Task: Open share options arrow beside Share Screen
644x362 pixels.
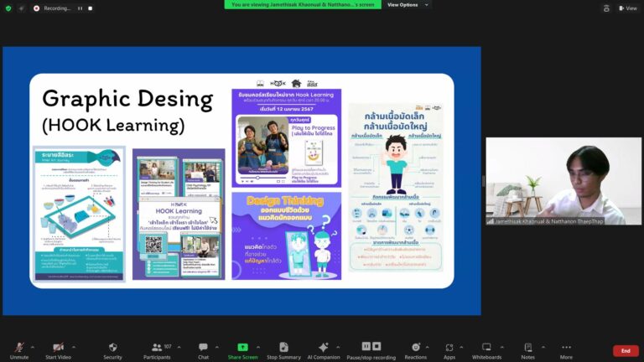Action: (x=258, y=347)
